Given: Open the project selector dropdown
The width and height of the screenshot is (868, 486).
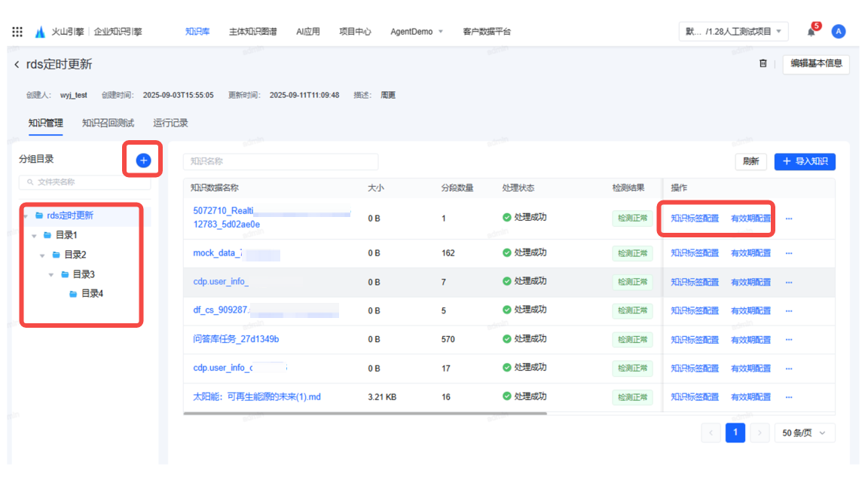Looking at the screenshot, I should [x=733, y=32].
